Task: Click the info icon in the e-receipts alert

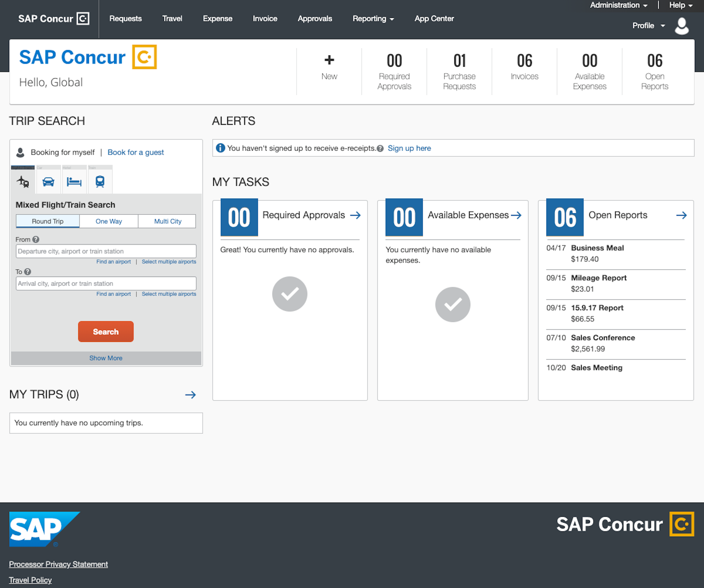Action: point(221,148)
